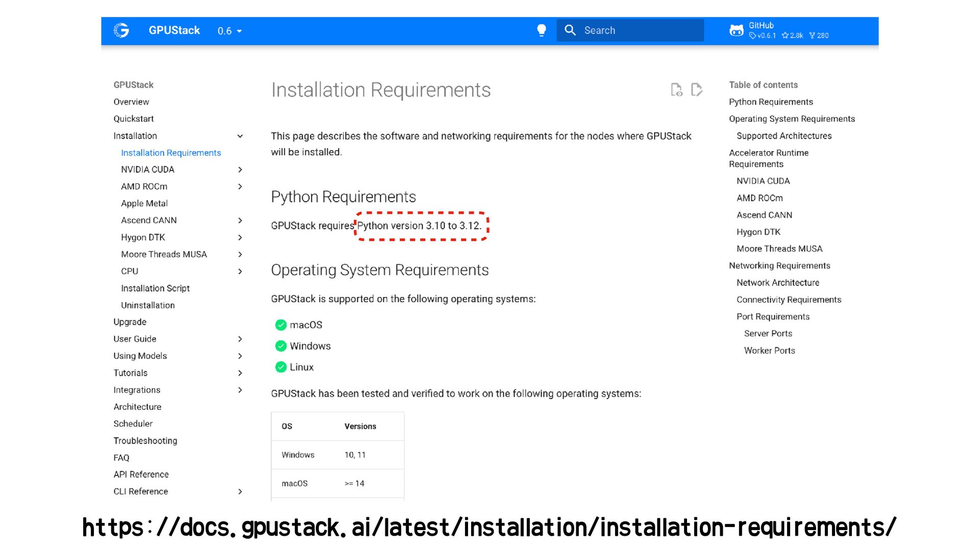Click the '>= 14' macOS version cell
Image resolution: width=980 pixels, height=551 pixels.
354,484
